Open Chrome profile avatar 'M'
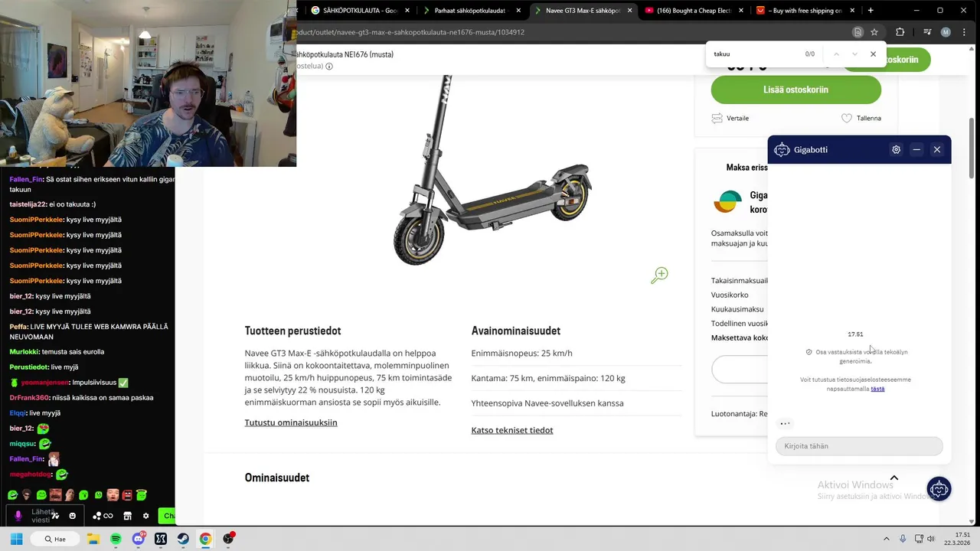980x551 pixels. [x=946, y=32]
